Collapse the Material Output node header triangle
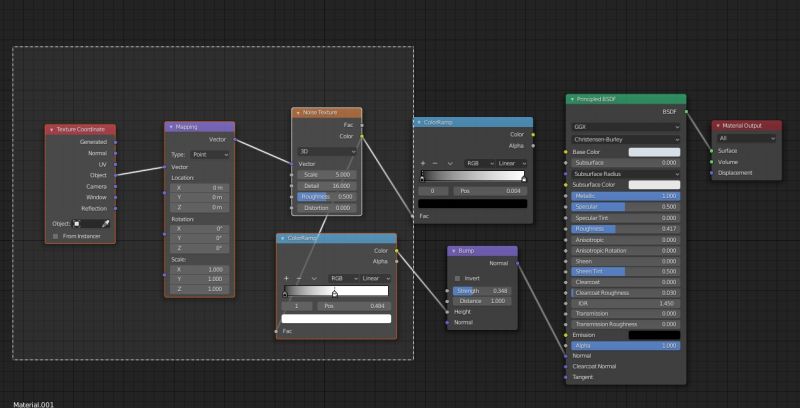 coord(718,125)
